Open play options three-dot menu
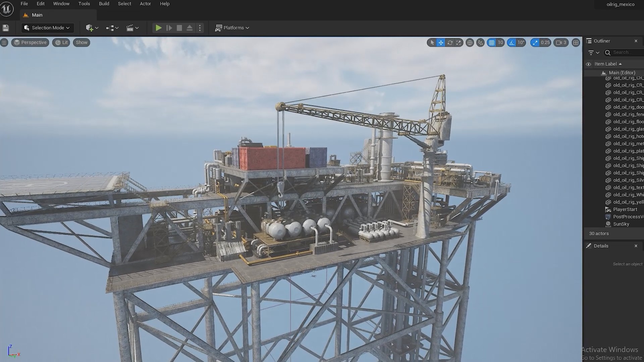 coord(200,28)
